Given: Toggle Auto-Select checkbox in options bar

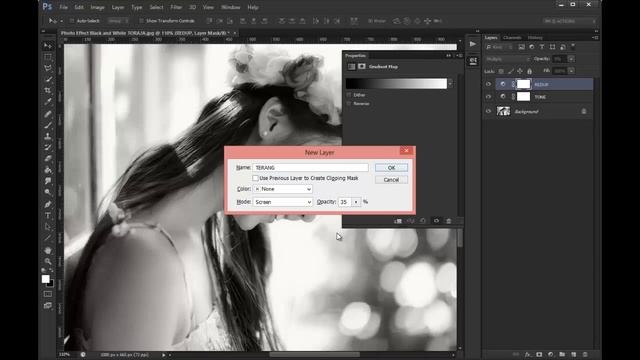Looking at the screenshot, I should [72, 21].
